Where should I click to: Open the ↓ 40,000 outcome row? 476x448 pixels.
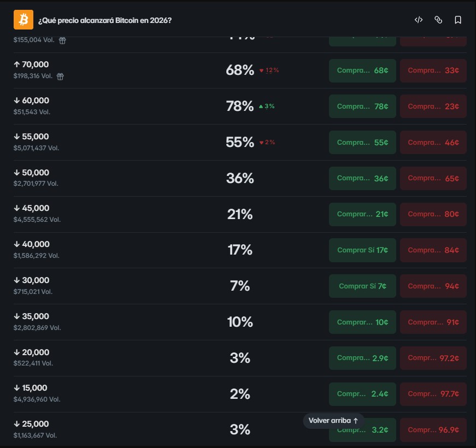(x=240, y=250)
